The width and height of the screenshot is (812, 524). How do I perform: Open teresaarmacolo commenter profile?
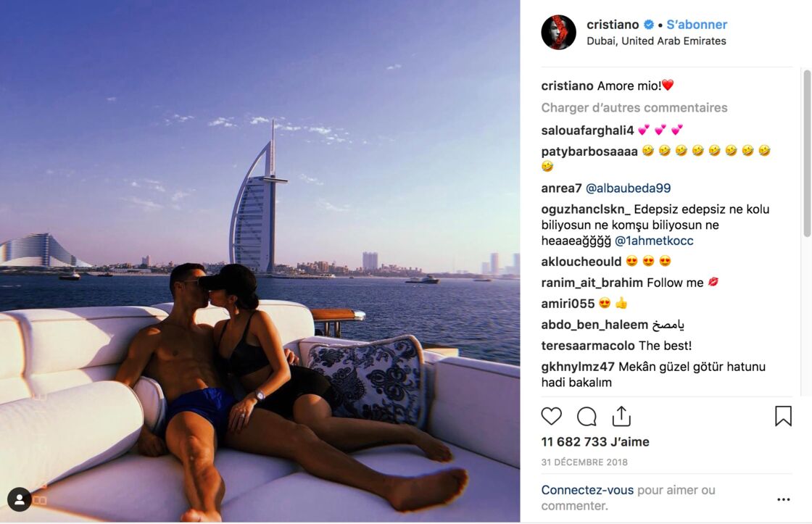point(588,346)
